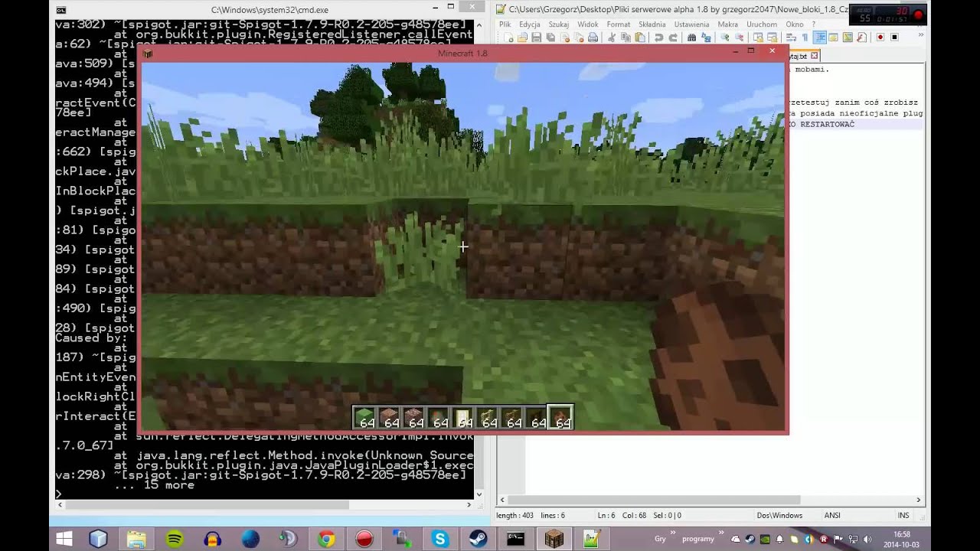Viewport: 980px width, 551px height.
Task: Click the INS indicator in status bar
Action: click(x=903, y=516)
